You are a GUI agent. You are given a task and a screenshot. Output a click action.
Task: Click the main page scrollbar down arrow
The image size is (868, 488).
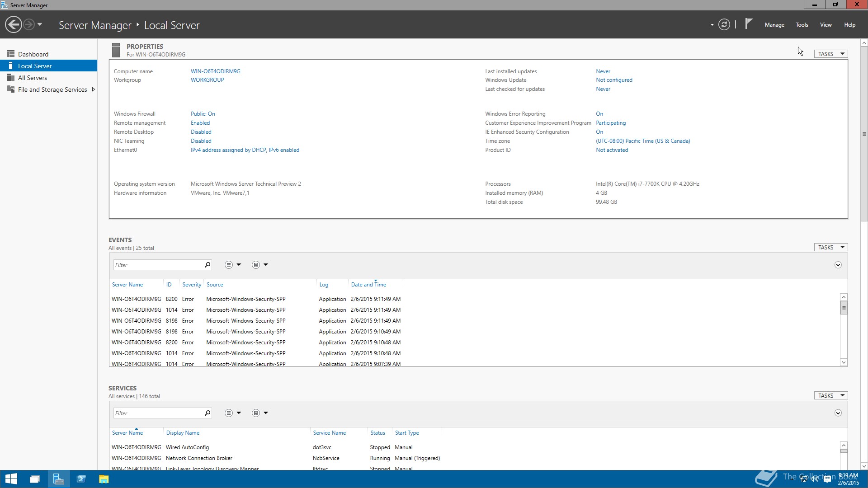[864, 466]
